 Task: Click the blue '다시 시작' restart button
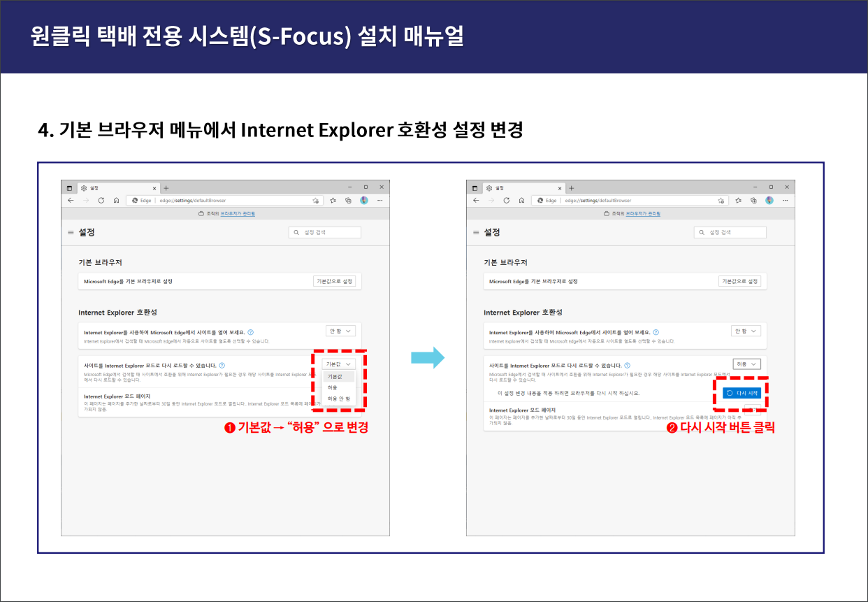742,393
